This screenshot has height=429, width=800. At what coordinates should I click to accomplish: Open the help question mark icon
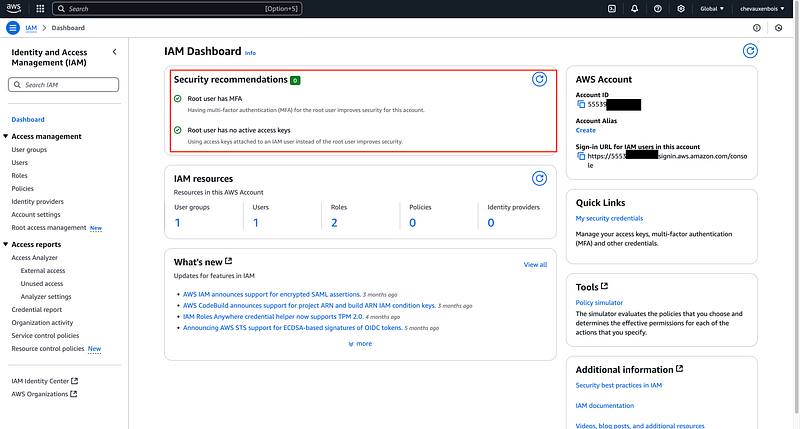658,9
